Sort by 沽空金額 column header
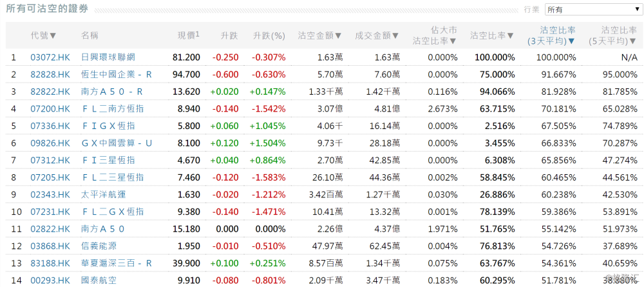Screen dimensions: 644x287 coord(320,35)
